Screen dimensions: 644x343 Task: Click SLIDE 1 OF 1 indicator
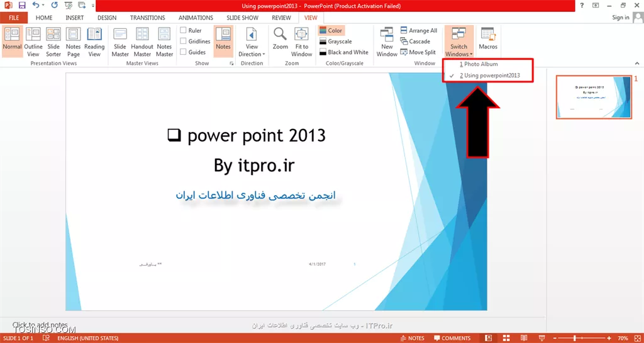click(19, 338)
